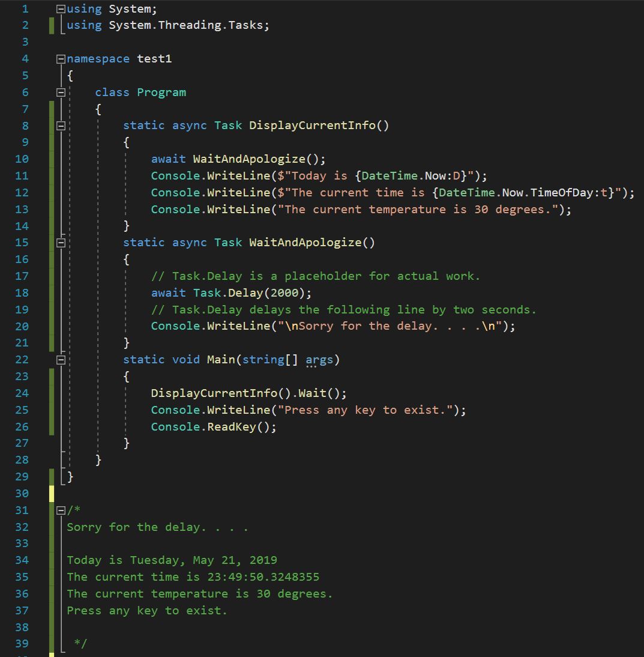Click line number 15
Viewport: 644px width, 657px height.
[22, 243]
